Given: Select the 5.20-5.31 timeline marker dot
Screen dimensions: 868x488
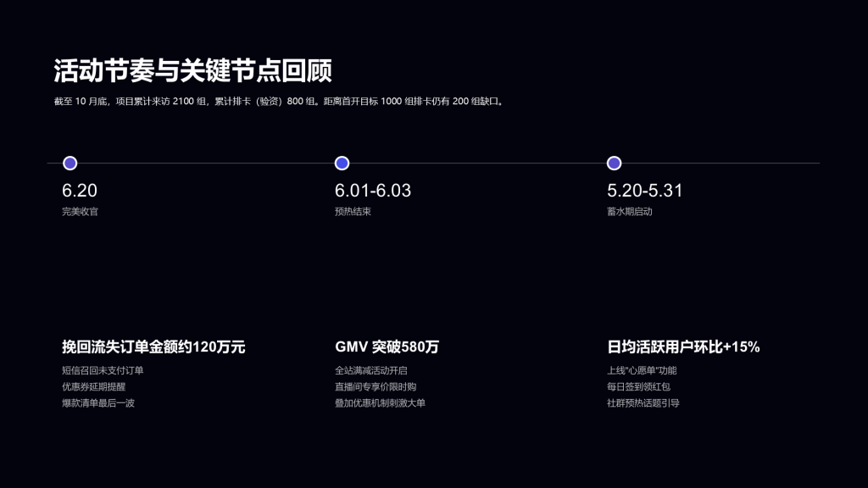Looking at the screenshot, I should (x=613, y=163).
